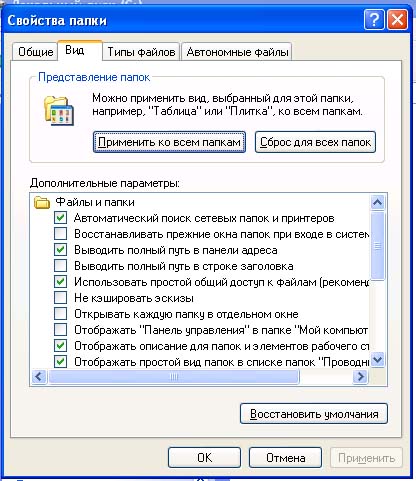
Task: Click the Отмена button
Action: point(285,458)
